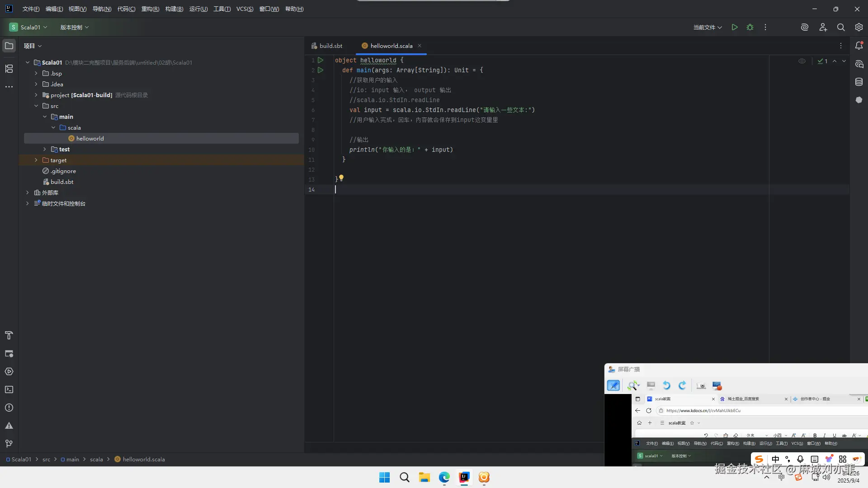Switch to the build.sbt editor tab
Image resolution: width=868 pixels, height=488 pixels.
tap(330, 46)
